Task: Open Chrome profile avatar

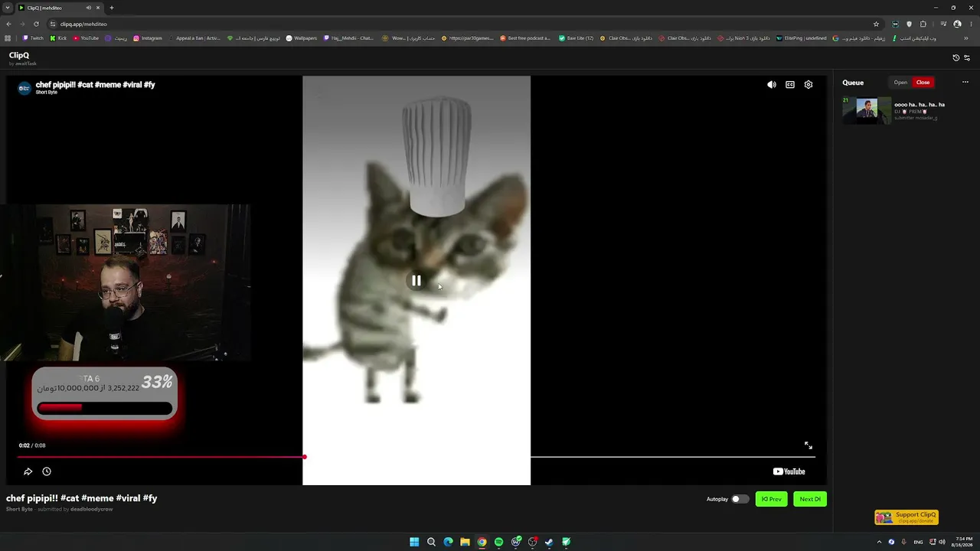Action: point(957,24)
